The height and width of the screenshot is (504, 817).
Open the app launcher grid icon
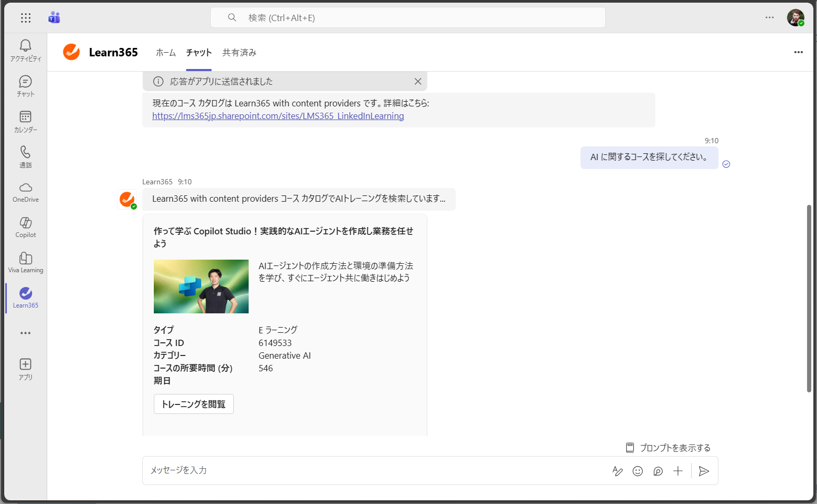point(26,18)
